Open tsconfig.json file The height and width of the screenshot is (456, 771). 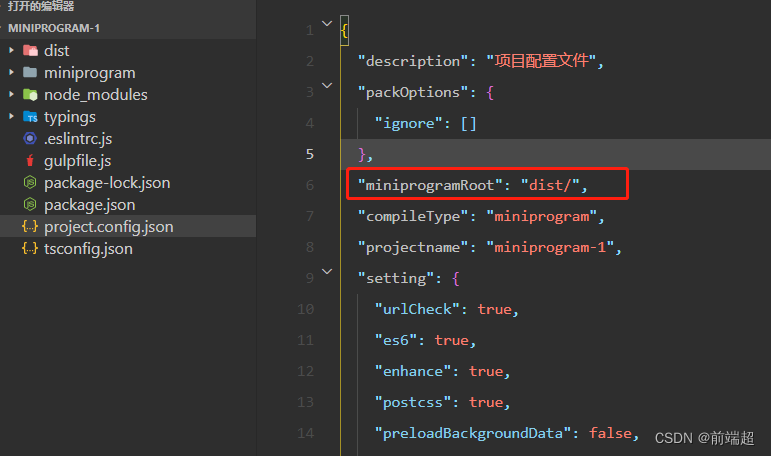(88, 249)
